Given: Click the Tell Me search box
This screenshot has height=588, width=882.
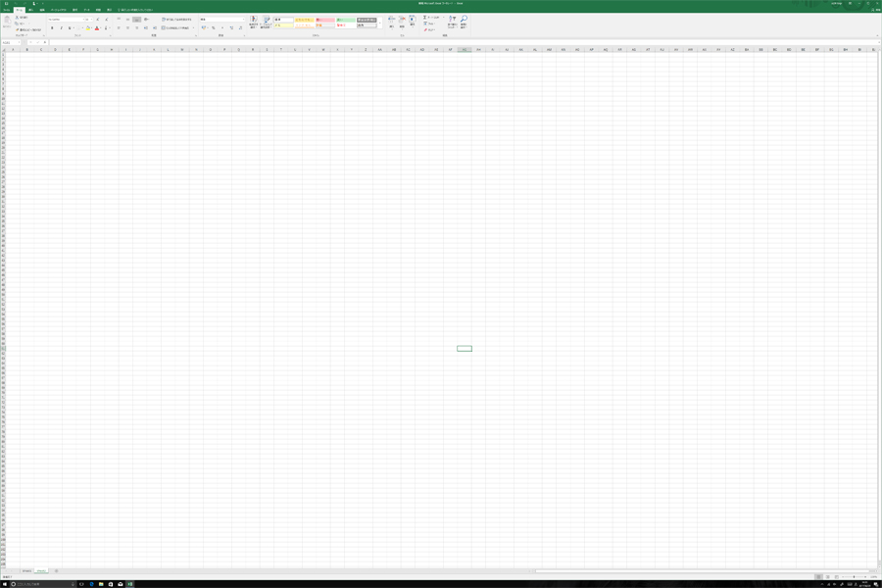Looking at the screenshot, I should 136,10.
